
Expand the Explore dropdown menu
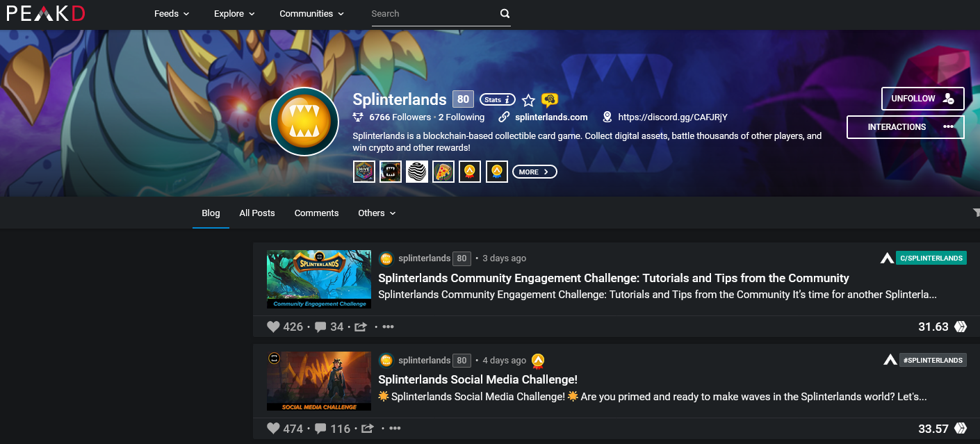coord(234,13)
